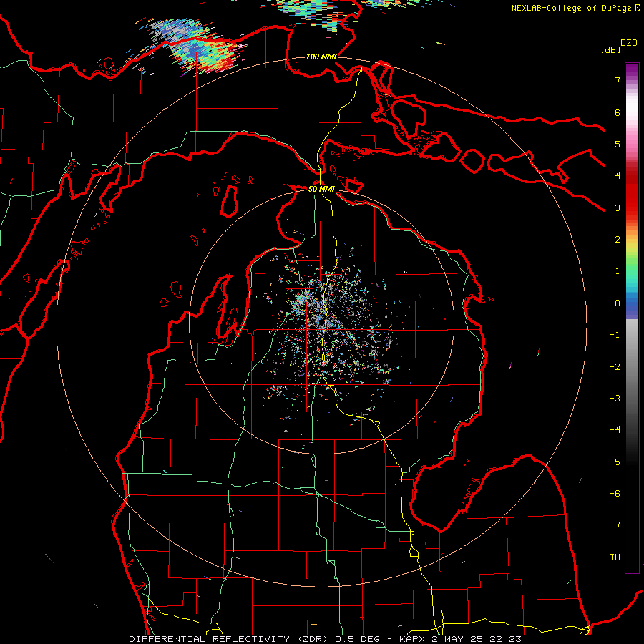Click the 100 NMI range ring label

tap(321, 57)
